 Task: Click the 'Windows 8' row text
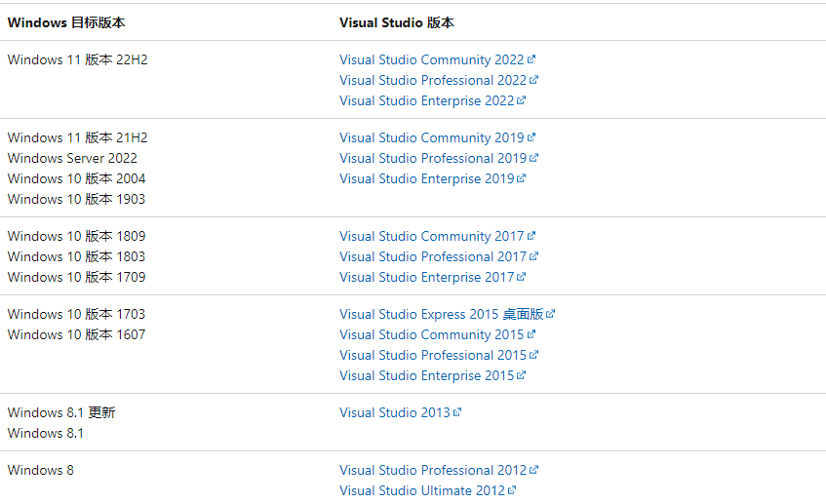point(41,470)
